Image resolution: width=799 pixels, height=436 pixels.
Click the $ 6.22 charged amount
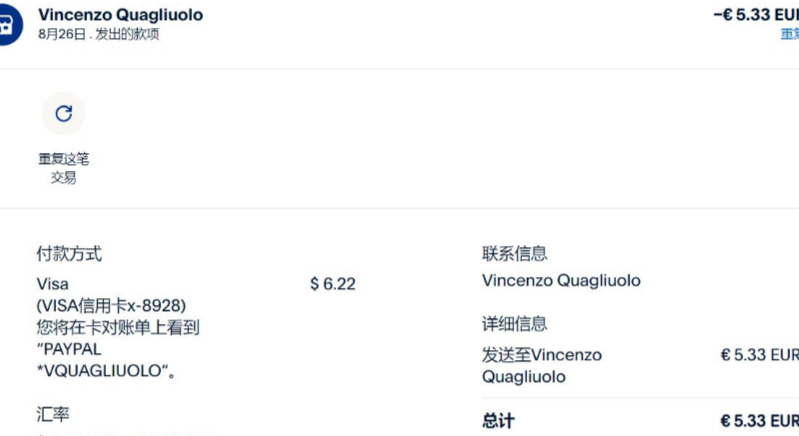332,284
